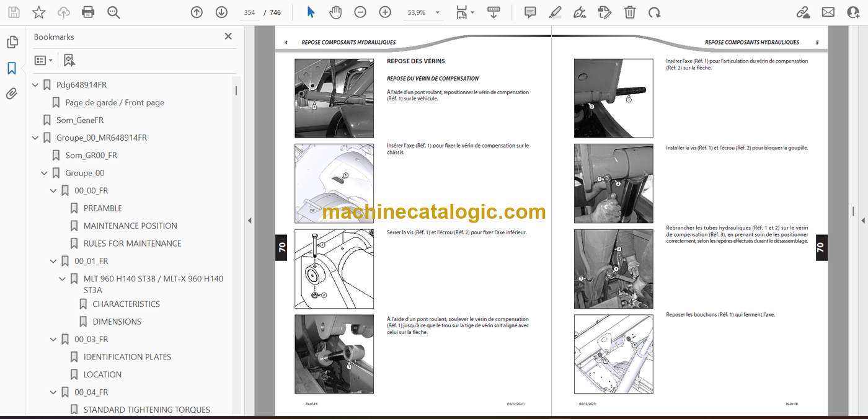The width and height of the screenshot is (868, 419).
Task: Collapse the left navigation pane arrow
Action: [x=250, y=220]
